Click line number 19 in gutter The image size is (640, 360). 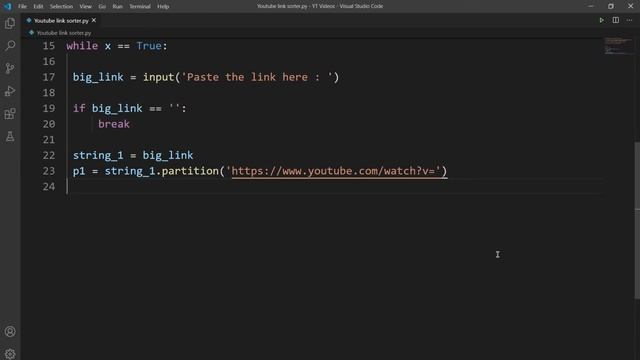tap(49, 108)
